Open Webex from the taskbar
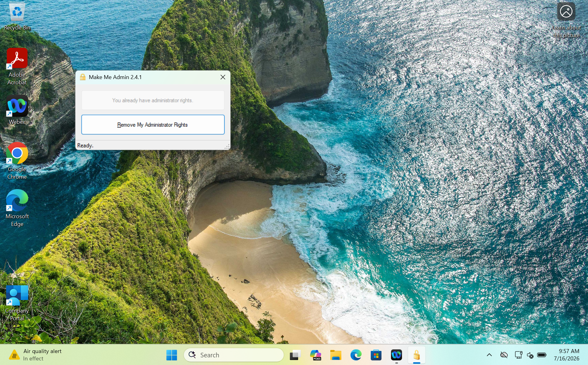The height and width of the screenshot is (365, 588). (x=396, y=355)
